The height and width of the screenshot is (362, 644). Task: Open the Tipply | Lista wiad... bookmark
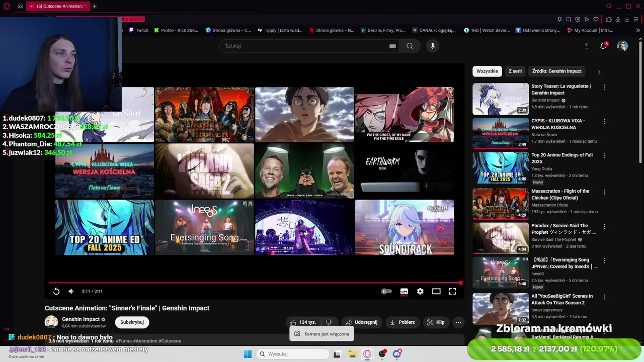tap(280, 30)
